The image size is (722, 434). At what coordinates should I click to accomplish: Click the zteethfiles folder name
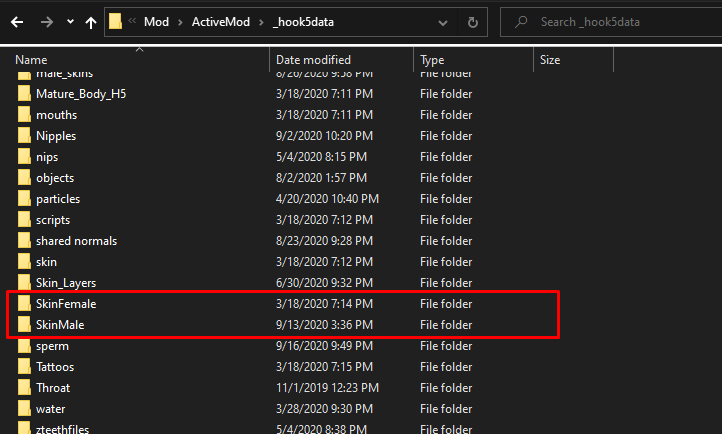(x=62, y=429)
